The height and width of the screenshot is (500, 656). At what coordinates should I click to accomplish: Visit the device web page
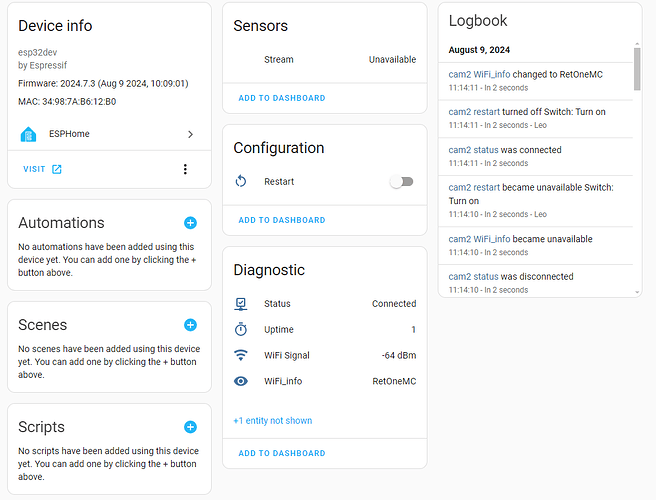(x=42, y=169)
